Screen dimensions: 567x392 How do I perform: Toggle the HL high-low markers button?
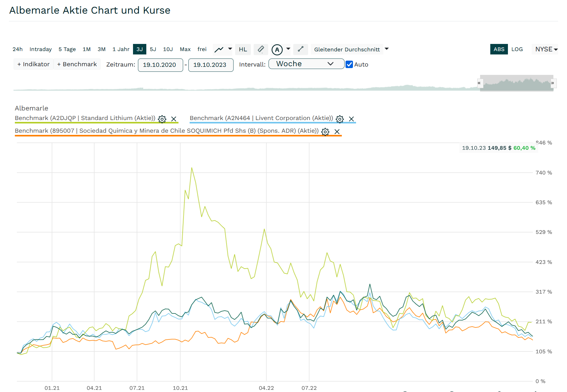pyautogui.click(x=243, y=49)
